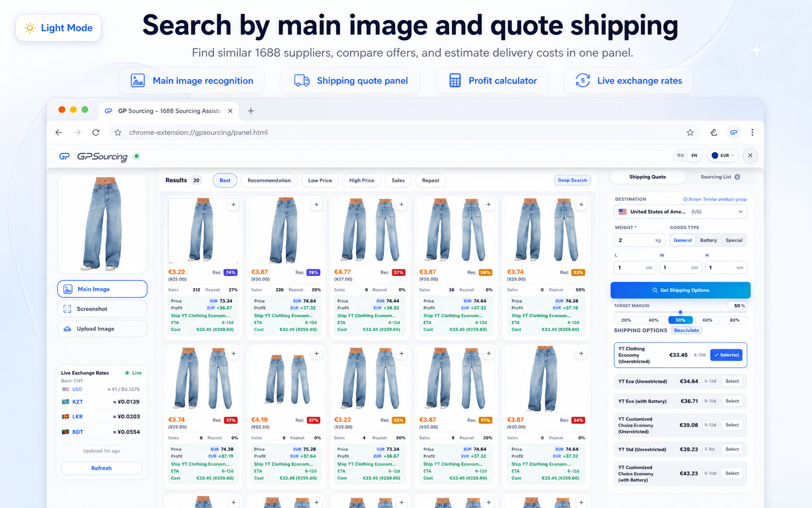Select the Main Image search option
The image size is (812, 508).
[x=102, y=289]
